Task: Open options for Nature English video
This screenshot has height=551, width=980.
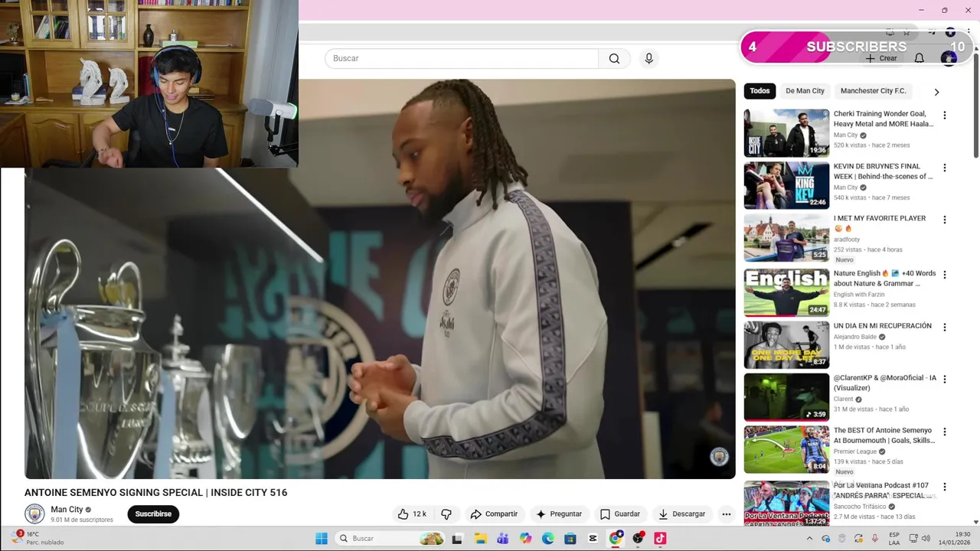Action: [x=944, y=275]
